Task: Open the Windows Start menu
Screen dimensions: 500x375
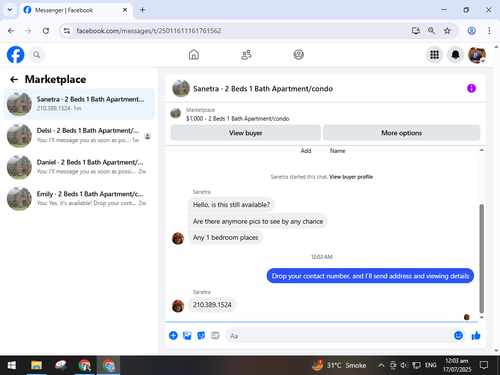Action: 12,365
